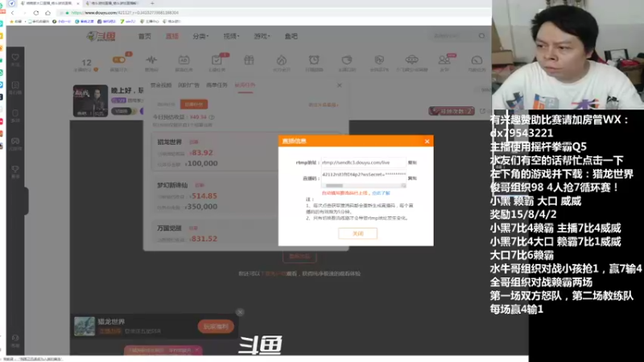This screenshot has height=362, width=644.
Task: Switch to the 商单任务 tab
Action: pyautogui.click(x=217, y=85)
